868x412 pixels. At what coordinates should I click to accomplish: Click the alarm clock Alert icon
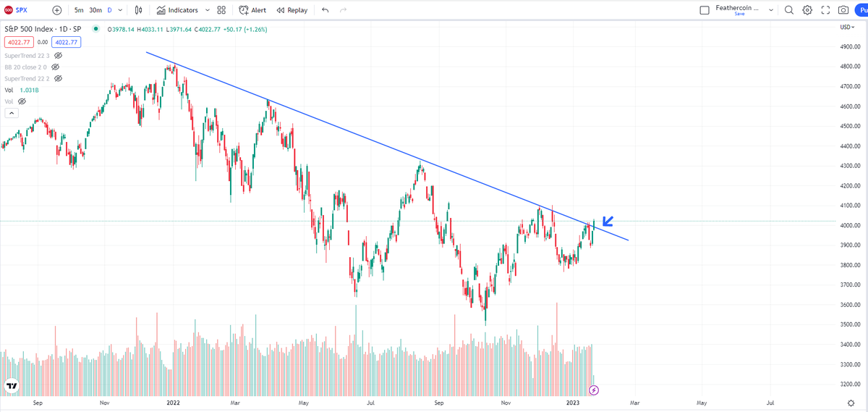[244, 10]
